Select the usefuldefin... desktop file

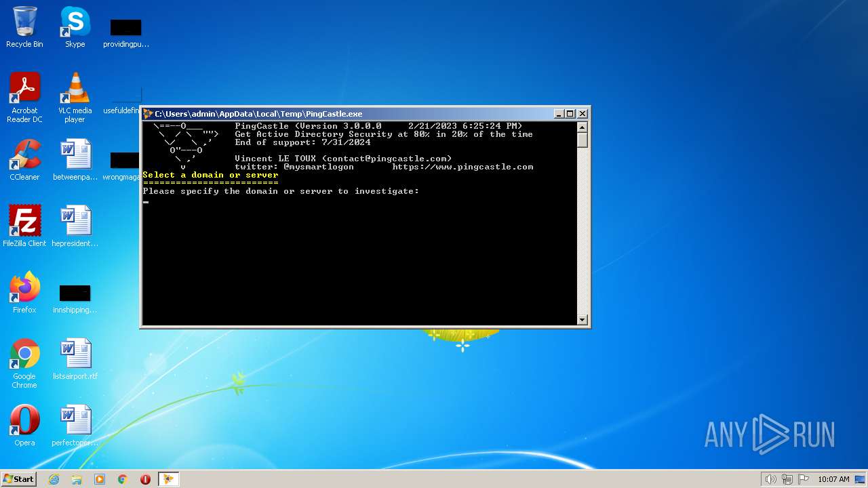click(x=122, y=100)
